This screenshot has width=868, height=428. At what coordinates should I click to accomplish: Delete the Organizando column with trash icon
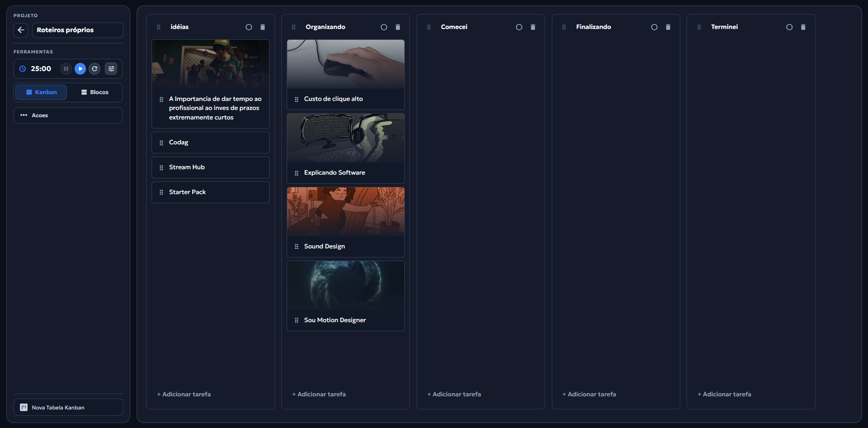pos(398,27)
